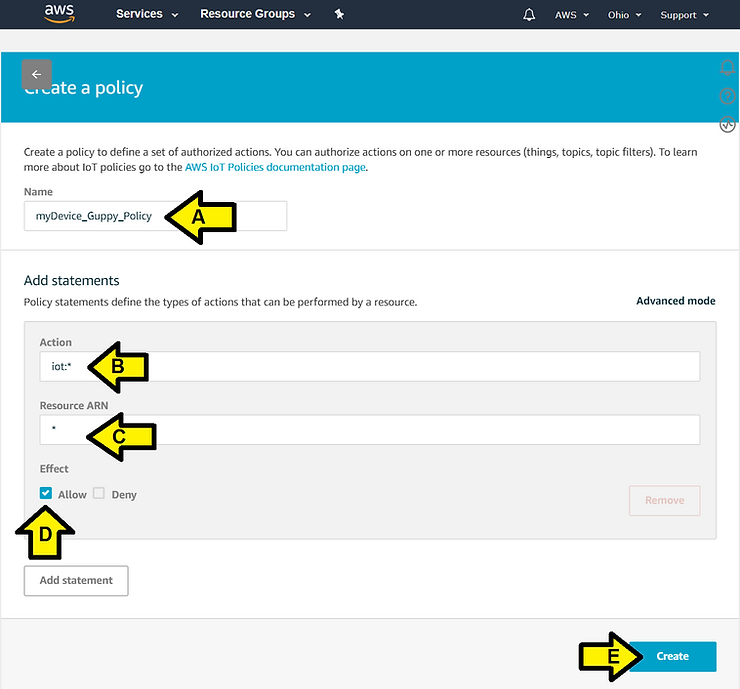
Task: Check the Deny effect checkbox
Action: click(x=99, y=493)
